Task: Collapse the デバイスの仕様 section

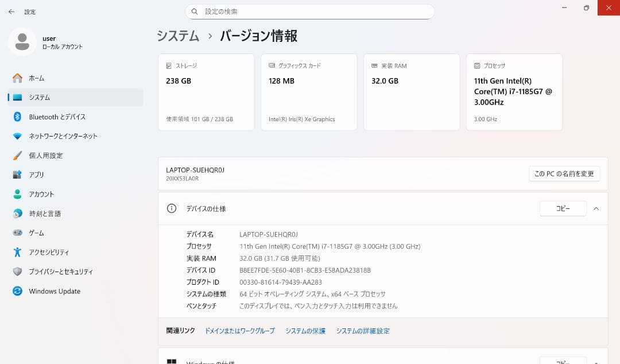Action: click(596, 208)
